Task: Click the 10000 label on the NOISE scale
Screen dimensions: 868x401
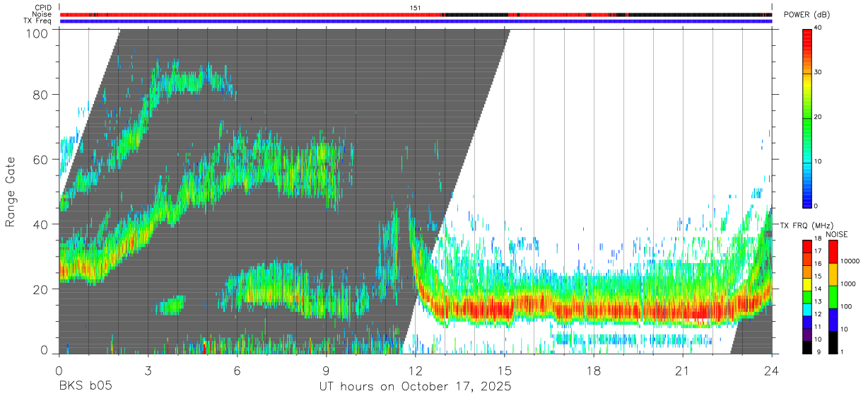Action: coord(850,261)
